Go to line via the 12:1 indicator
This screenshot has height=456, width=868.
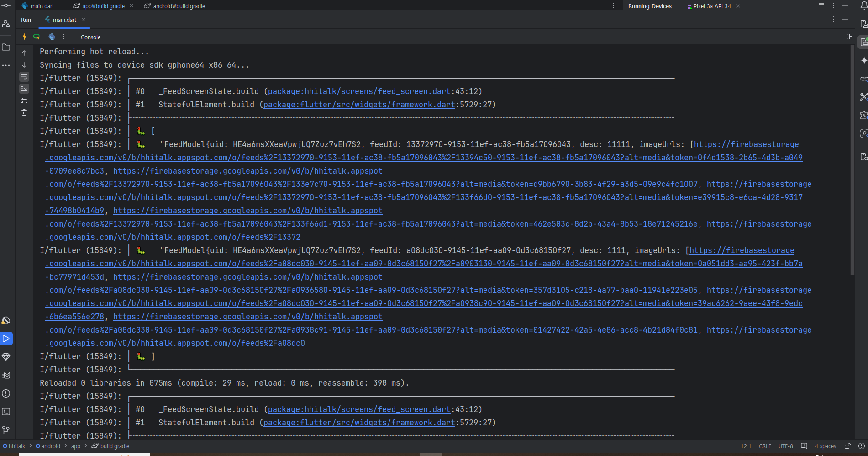click(x=746, y=446)
